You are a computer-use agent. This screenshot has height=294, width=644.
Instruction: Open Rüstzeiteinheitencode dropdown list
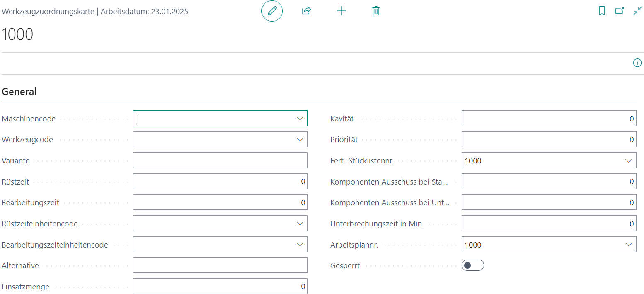coord(300,224)
